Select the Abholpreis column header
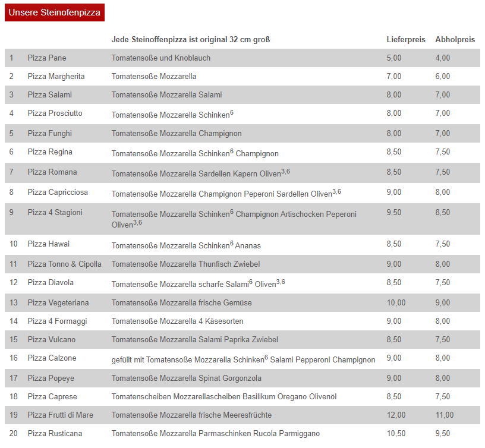Image resolution: width=485 pixels, height=448 pixels. [x=455, y=40]
